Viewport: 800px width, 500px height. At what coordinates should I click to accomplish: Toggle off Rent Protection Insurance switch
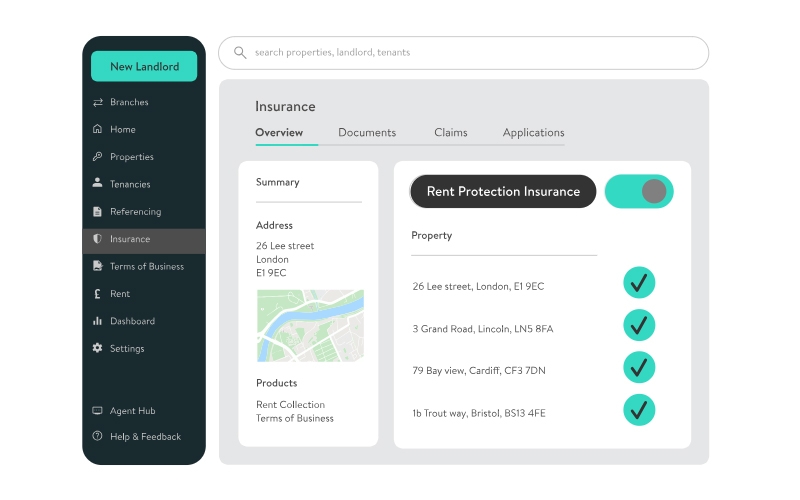click(x=639, y=191)
